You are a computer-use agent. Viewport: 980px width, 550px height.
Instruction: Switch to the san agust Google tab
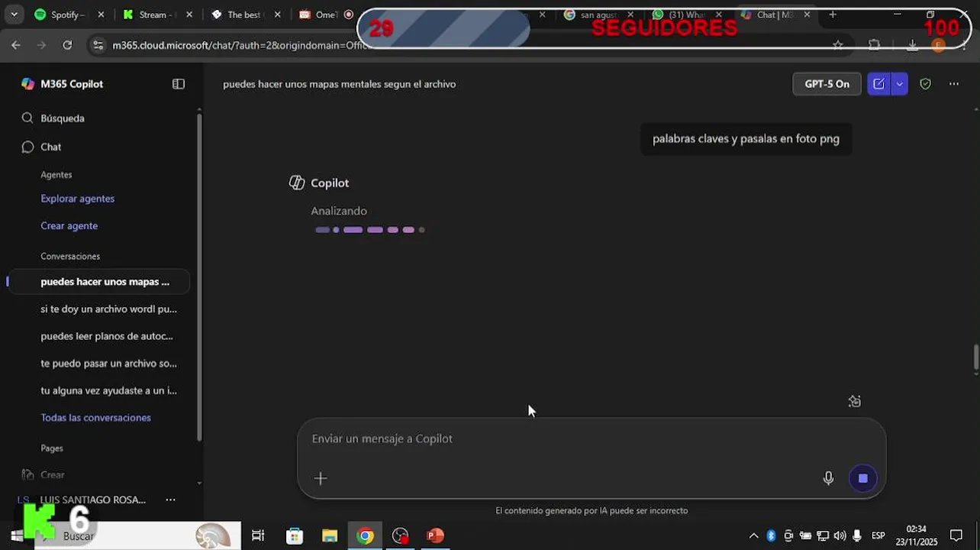point(598,15)
